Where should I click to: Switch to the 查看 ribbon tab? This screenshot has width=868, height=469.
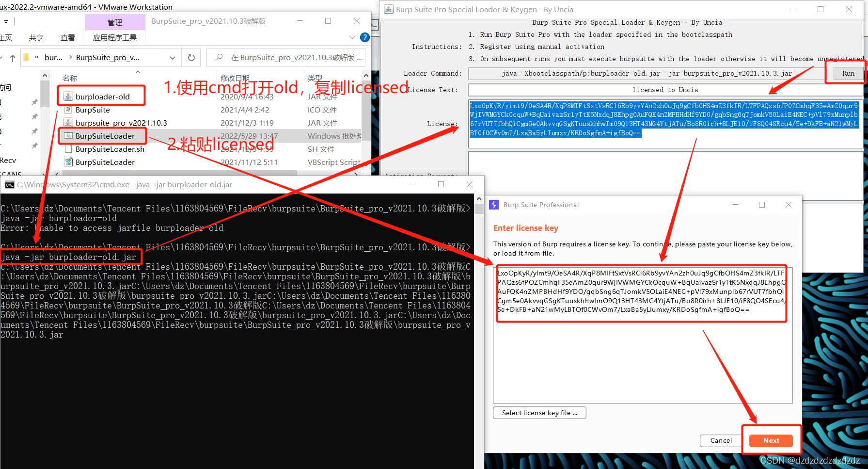point(68,37)
